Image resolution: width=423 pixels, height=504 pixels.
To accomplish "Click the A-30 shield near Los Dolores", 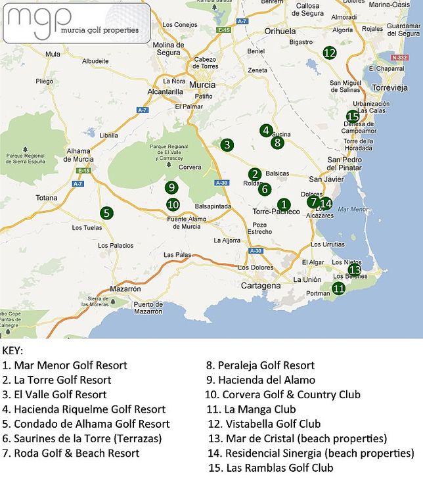I will tap(256, 251).
